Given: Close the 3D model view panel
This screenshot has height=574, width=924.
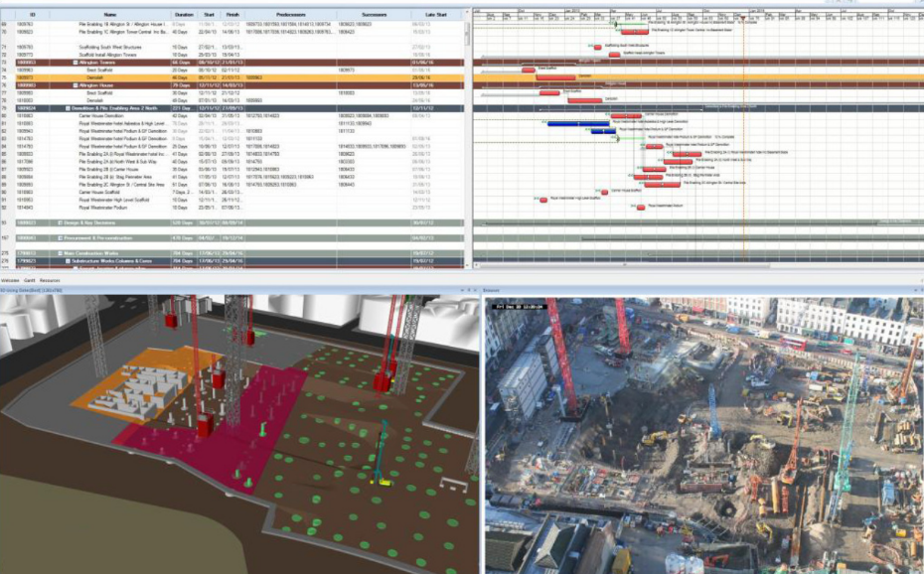Looking at the screenshot, I should click(476, 289).
